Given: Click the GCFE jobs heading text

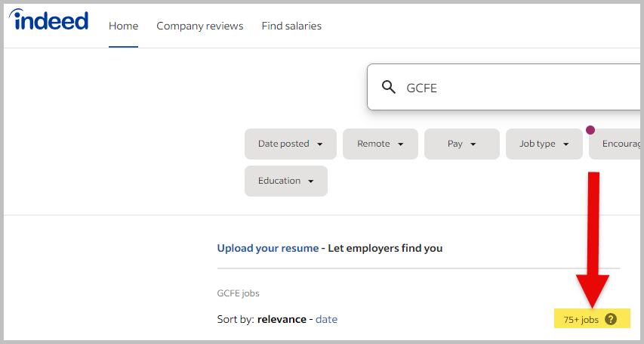Looking at the screenshot, I should click(x=238, y=293).
